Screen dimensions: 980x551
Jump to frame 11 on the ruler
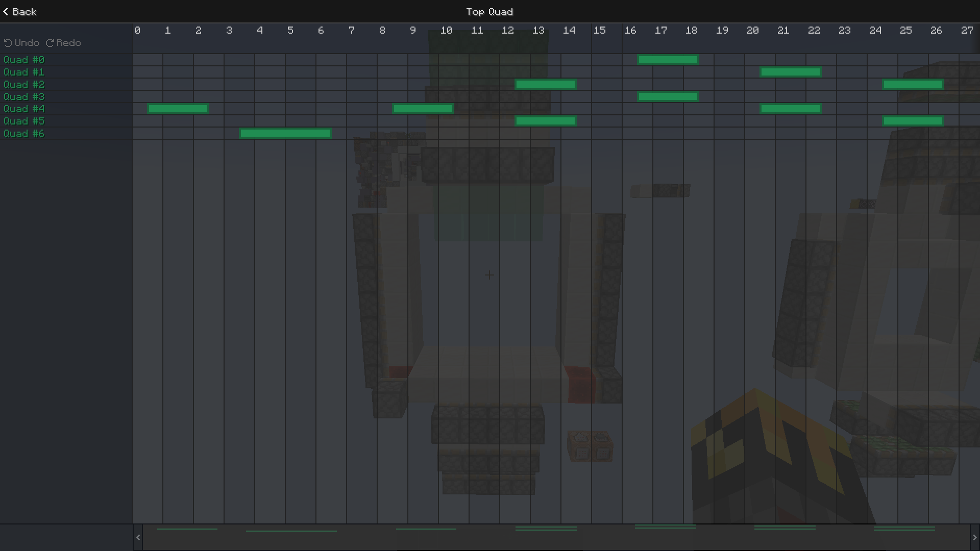[477, 31]
